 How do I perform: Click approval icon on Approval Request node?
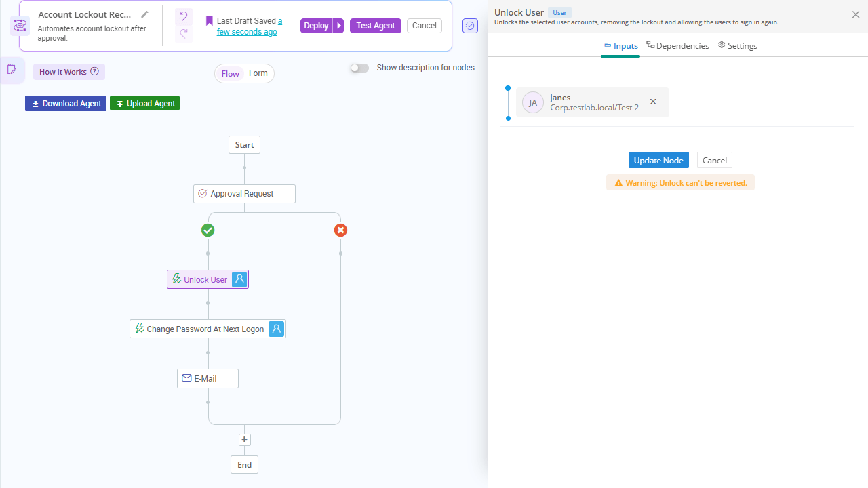click(x=202, y=194)
